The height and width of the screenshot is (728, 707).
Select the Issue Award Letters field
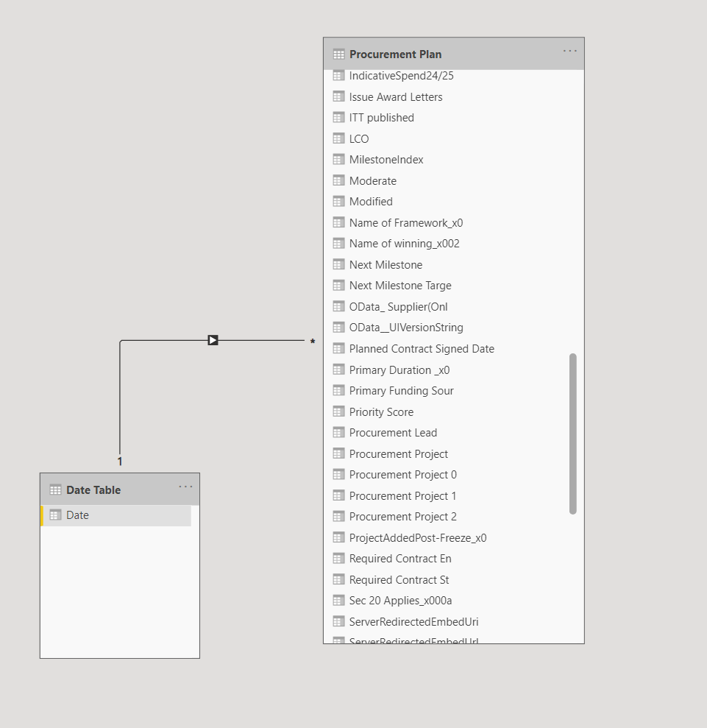pyautogui.click(x=396, y=97)
